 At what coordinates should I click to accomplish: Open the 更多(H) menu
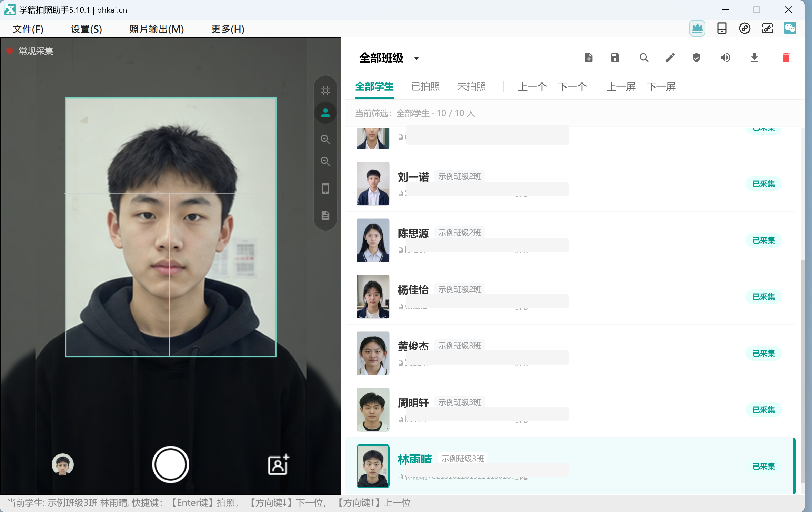pos(228,29)
